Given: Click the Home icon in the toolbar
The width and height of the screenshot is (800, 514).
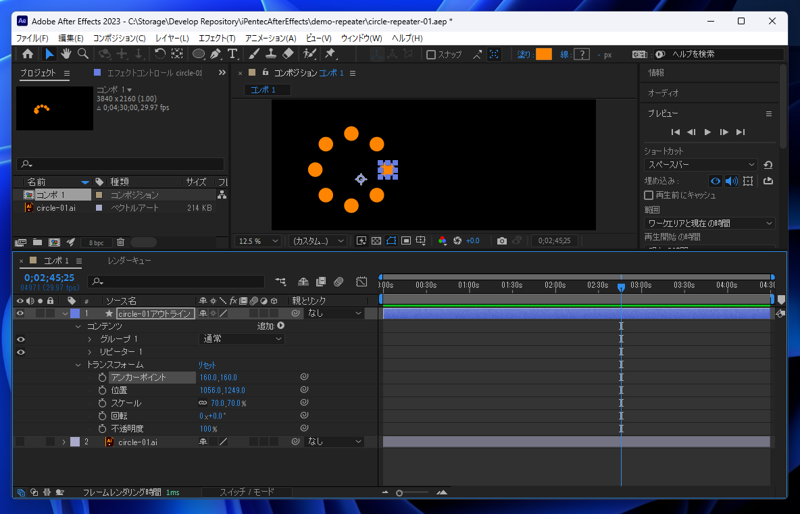Looking at the screenshot, I should pyautogui.click(x=27, y=54).
